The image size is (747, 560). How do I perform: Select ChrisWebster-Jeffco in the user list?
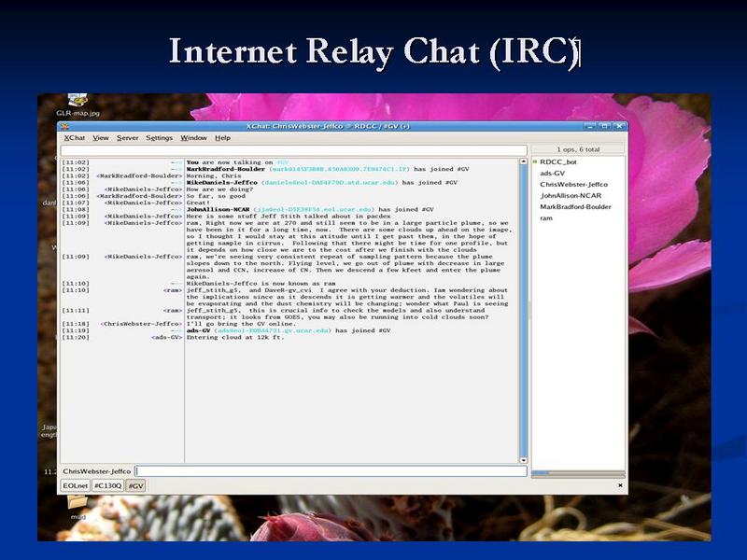point(573,184)
